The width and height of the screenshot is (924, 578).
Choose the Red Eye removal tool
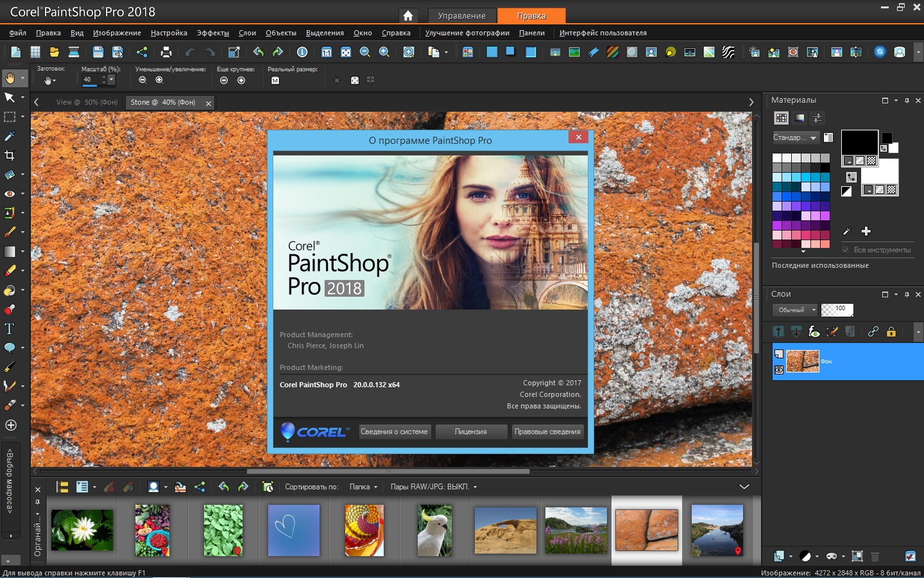[x=10, y=194]
